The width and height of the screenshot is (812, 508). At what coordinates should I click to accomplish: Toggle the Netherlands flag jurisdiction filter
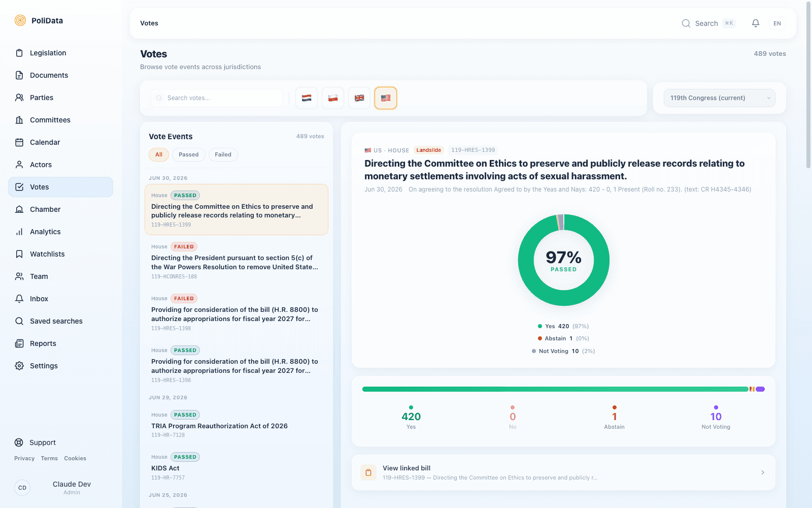[307, 98]
